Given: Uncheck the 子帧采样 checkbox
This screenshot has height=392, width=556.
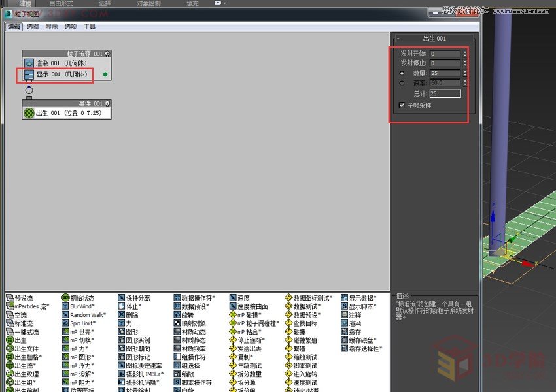Looking at the screenshot, I should tap(402, 105).
